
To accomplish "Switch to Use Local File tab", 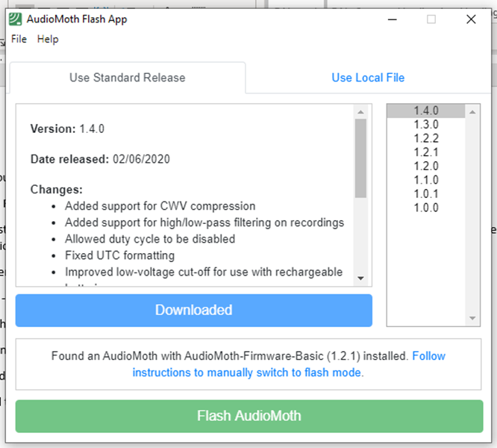I will coord(368,78).
